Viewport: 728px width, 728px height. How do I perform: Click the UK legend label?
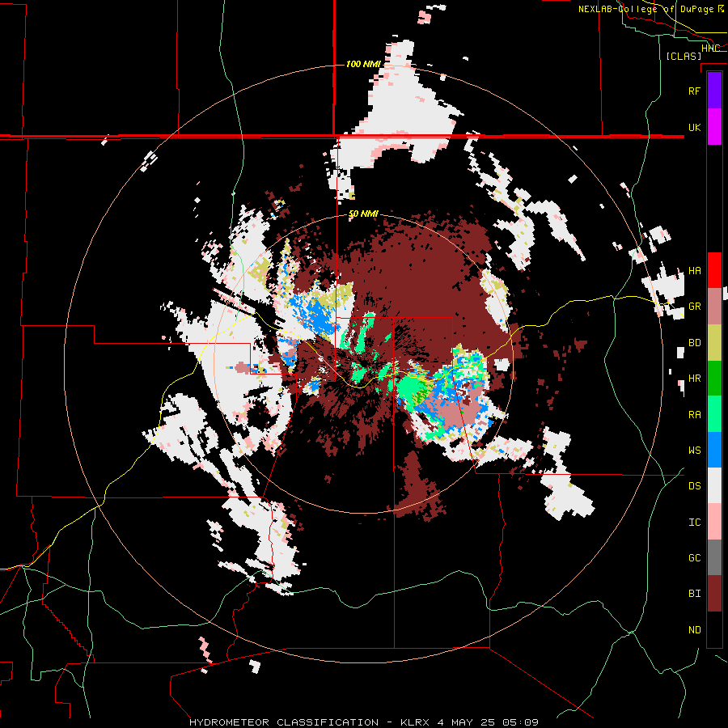694,127
